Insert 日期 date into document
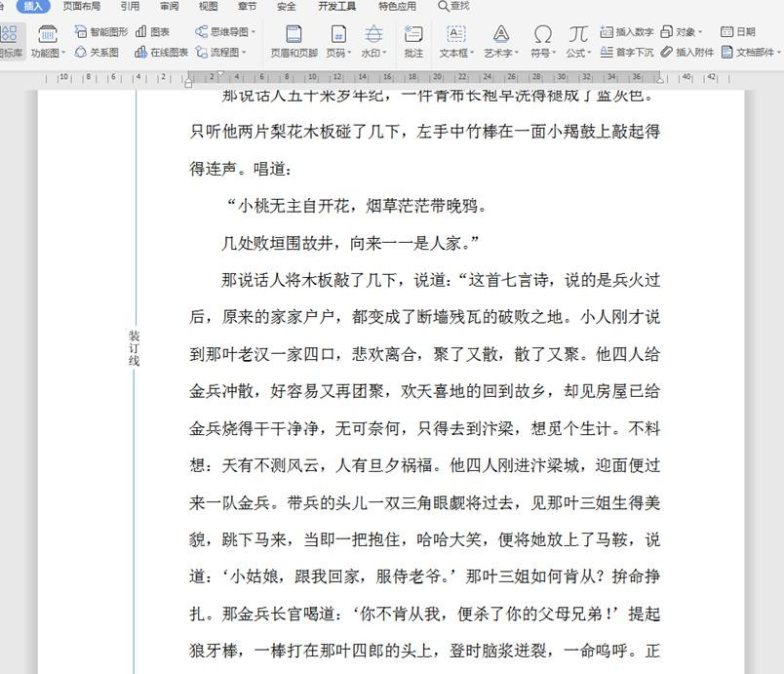Image resolution: width=784 pixels, height=674 pixels. coord(737,32)
